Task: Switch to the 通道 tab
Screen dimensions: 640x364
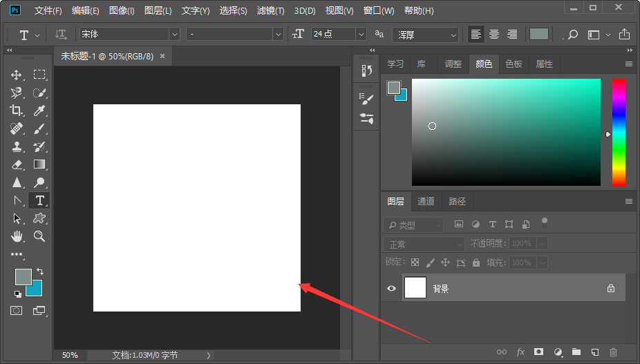Action: click(426, 201)
